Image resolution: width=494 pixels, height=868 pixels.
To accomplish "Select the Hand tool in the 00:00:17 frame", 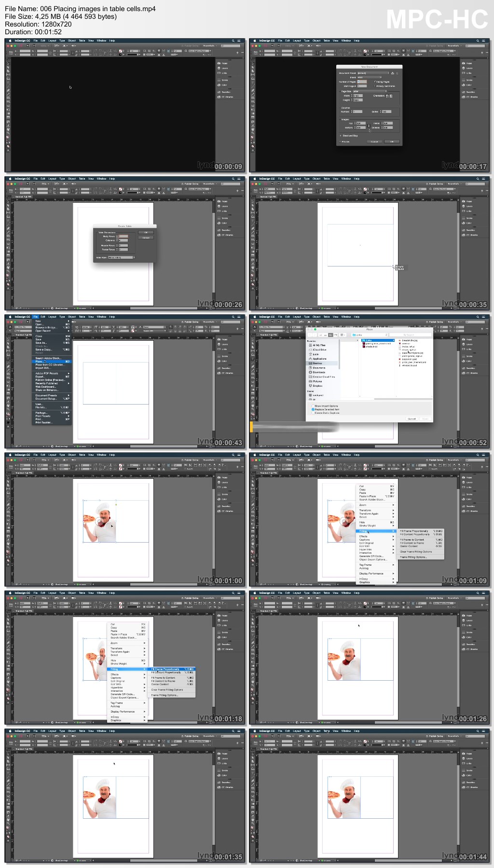I will (253, 129).
